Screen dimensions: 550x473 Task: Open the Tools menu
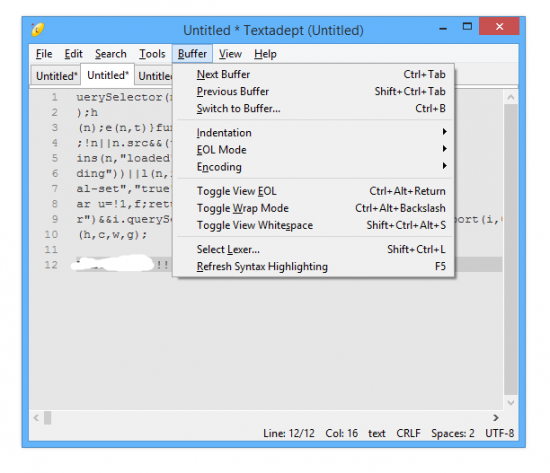(152, 54)
